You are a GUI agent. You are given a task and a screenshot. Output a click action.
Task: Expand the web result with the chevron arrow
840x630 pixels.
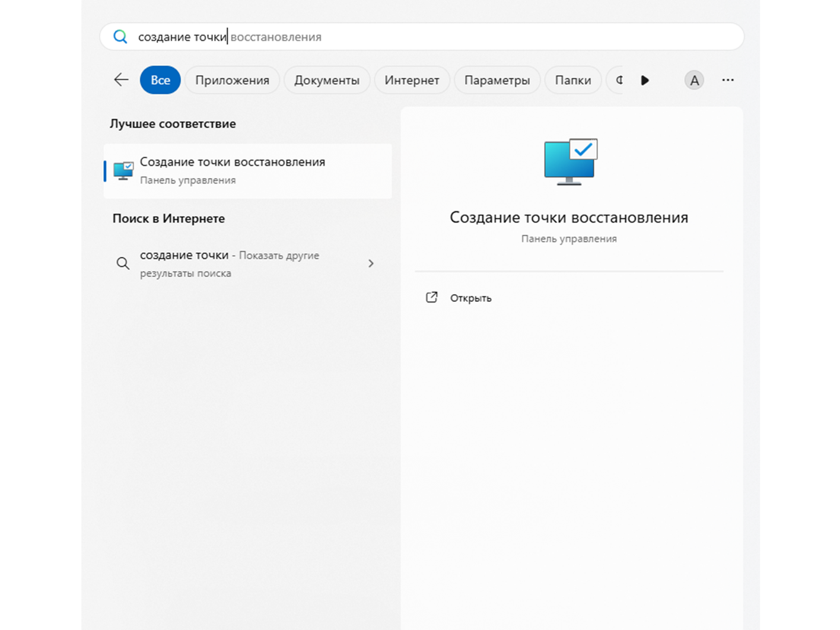pyautogui.click(x=371, y=263)
